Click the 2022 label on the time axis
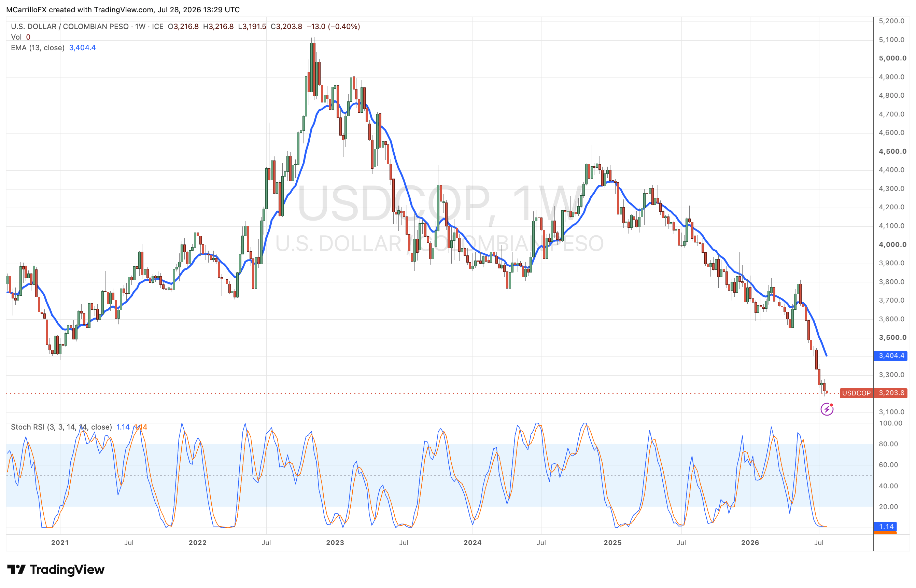 tap(197, 543)
